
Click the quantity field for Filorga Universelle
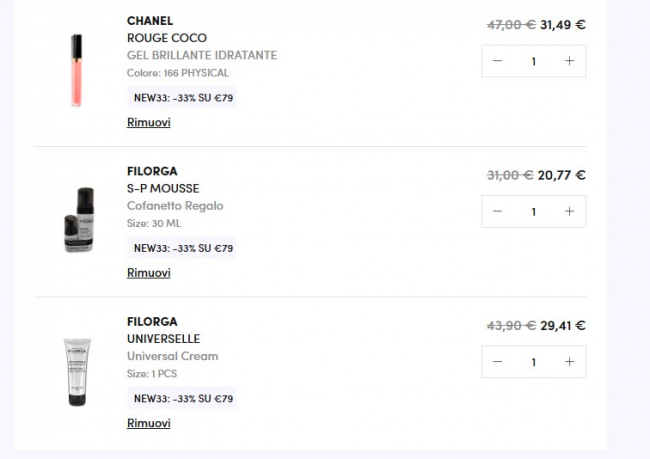(534, 362)
